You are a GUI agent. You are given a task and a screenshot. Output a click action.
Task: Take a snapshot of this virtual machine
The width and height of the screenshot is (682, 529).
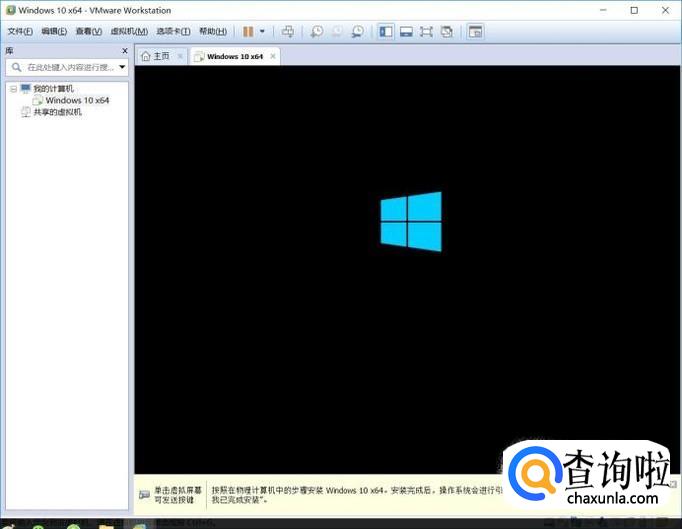(x=317, y=31)
